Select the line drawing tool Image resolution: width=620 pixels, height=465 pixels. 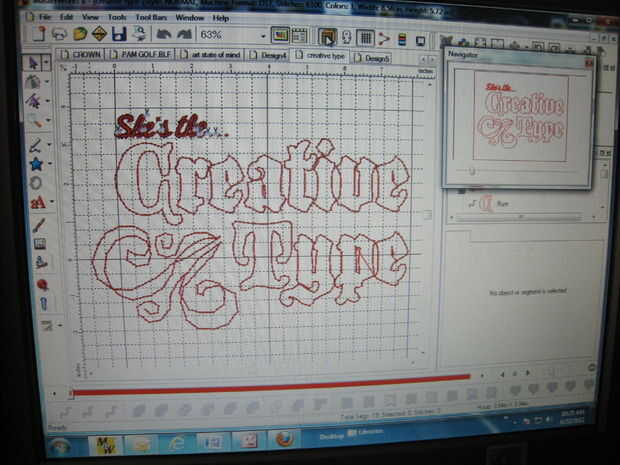point(35,145)
